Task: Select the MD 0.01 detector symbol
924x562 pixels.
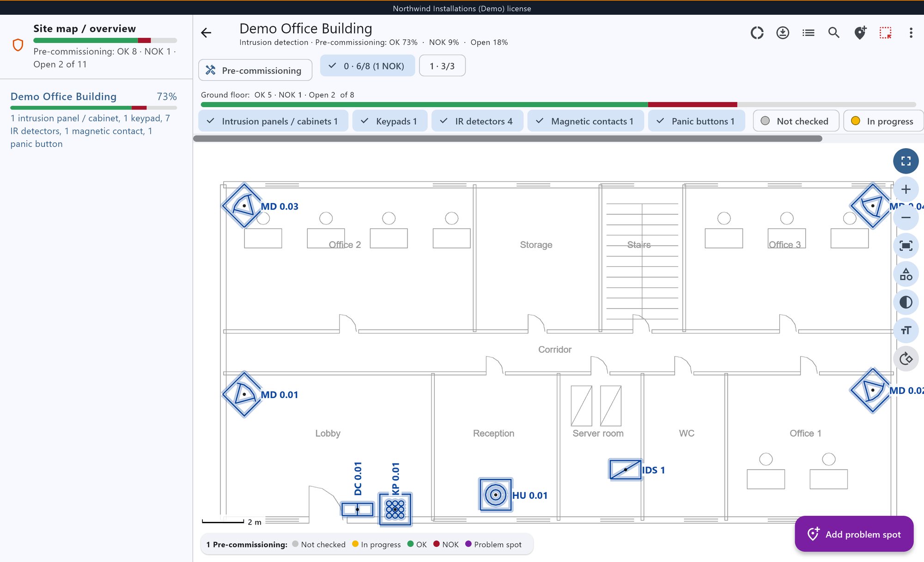Action: click(x=243, y=394)
